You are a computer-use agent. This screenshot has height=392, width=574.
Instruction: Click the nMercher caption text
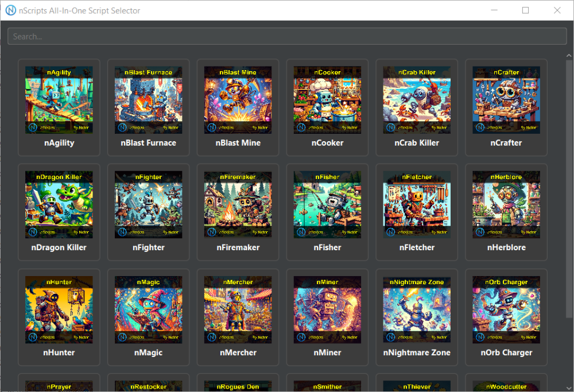(x=238, y=352)
